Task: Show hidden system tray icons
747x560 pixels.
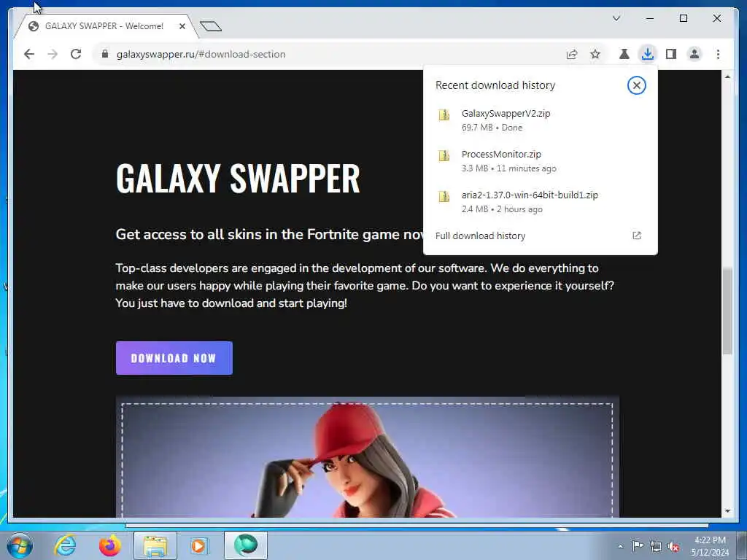Action: [620, 546]
